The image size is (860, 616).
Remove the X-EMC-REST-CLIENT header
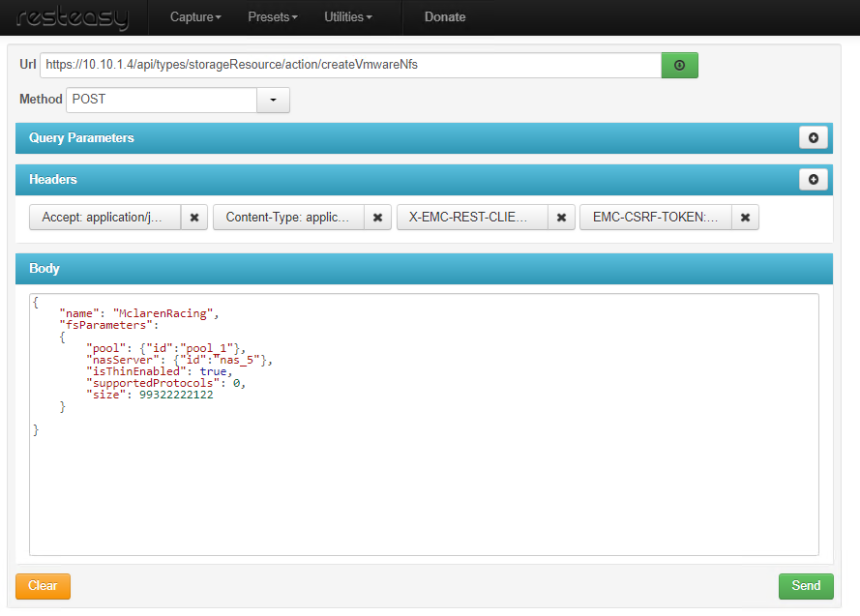coord(561,218)
